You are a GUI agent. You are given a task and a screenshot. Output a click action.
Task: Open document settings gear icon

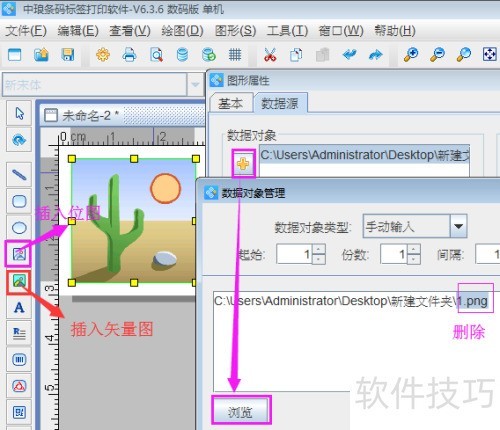coord(103,54)
